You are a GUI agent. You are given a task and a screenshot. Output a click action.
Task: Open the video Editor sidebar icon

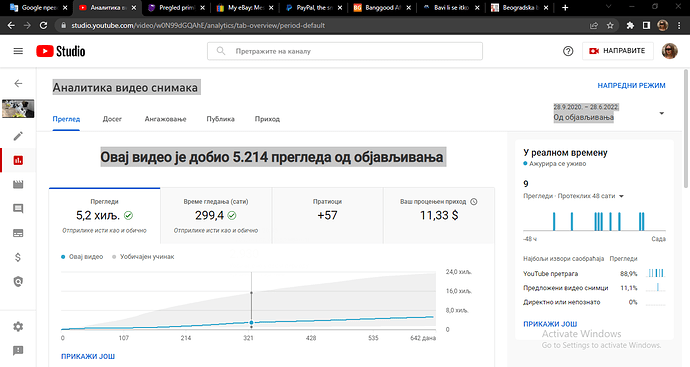[18, 184]
